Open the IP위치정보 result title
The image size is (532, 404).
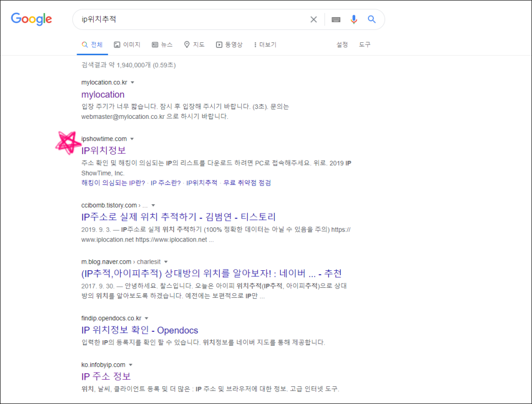(104, 151)
